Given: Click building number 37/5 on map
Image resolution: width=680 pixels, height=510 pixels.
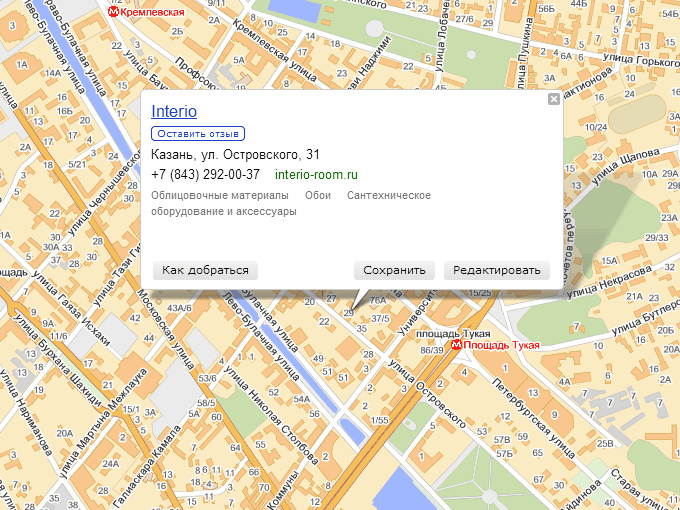Looking at the screenshot, I should coord(380,318).
